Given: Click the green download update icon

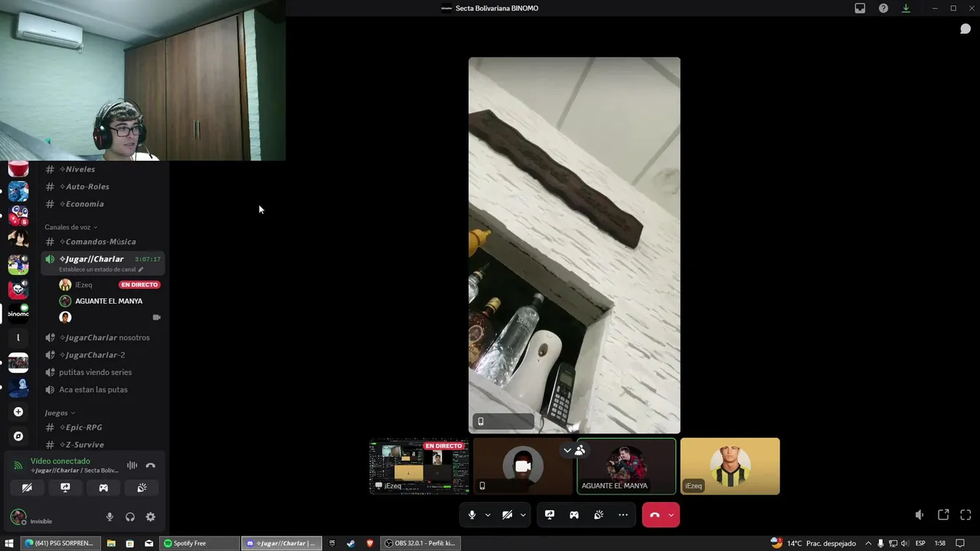Looking at the screenshot, I should (906, 8).
